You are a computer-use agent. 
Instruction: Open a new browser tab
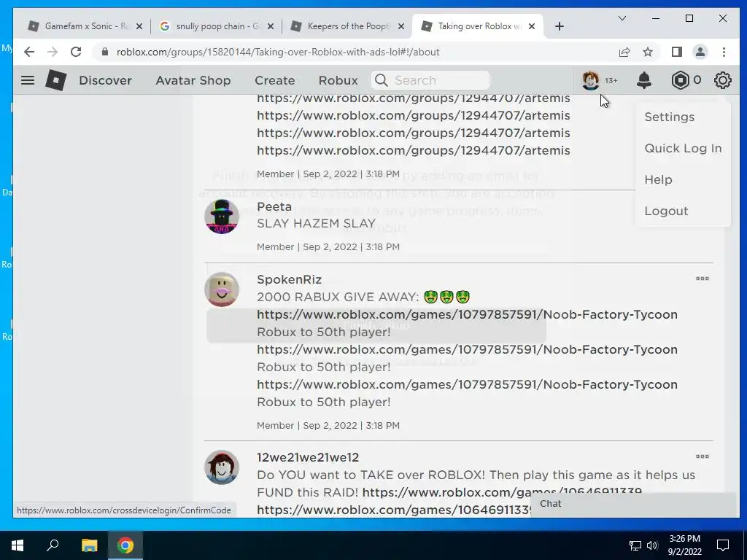pyautogui.click(x=560, y=26)
